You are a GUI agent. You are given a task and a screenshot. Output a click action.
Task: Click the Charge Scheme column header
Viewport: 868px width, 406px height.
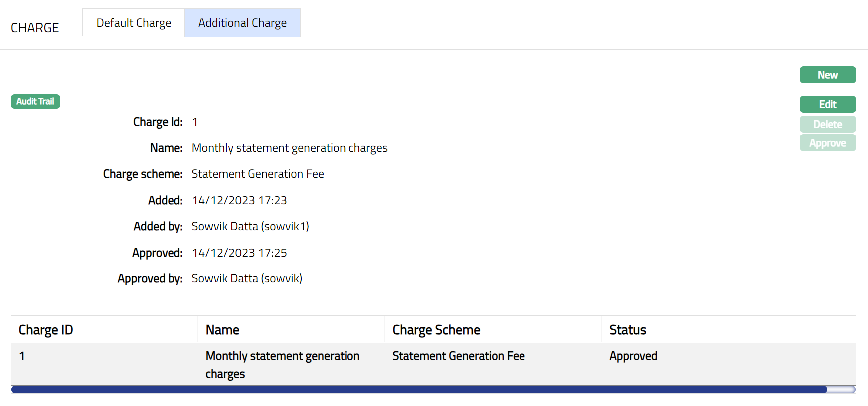pyautogui.click(x=436, y=330)
